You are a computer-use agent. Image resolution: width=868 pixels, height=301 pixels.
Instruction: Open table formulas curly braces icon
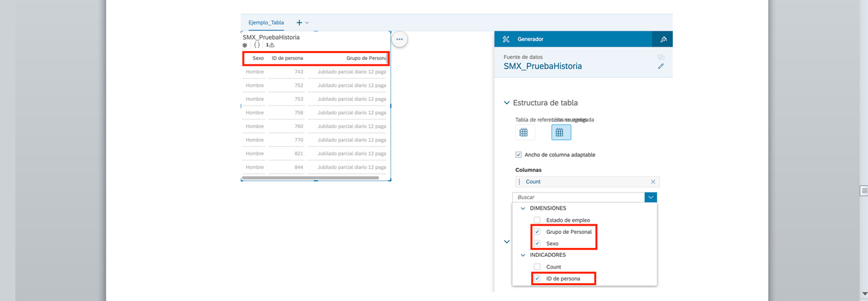[257, 45]
